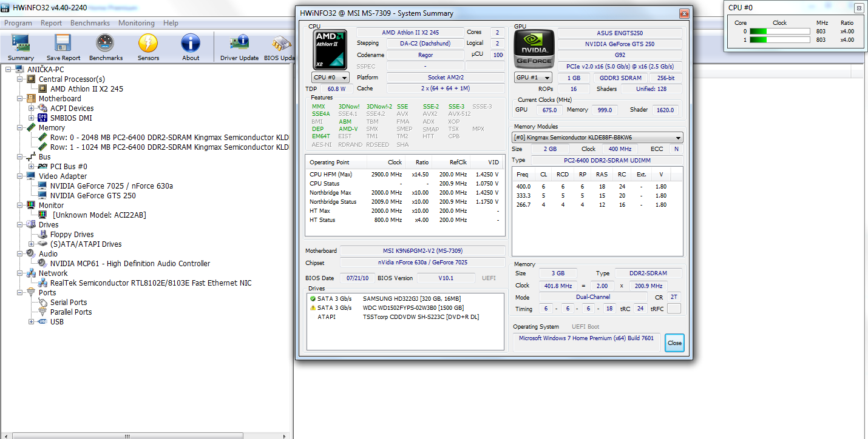Open the Kingmax memory module dropdown
Image resolution: width=868 pixels, height=439 pixels.
click(x=597, y=138)
